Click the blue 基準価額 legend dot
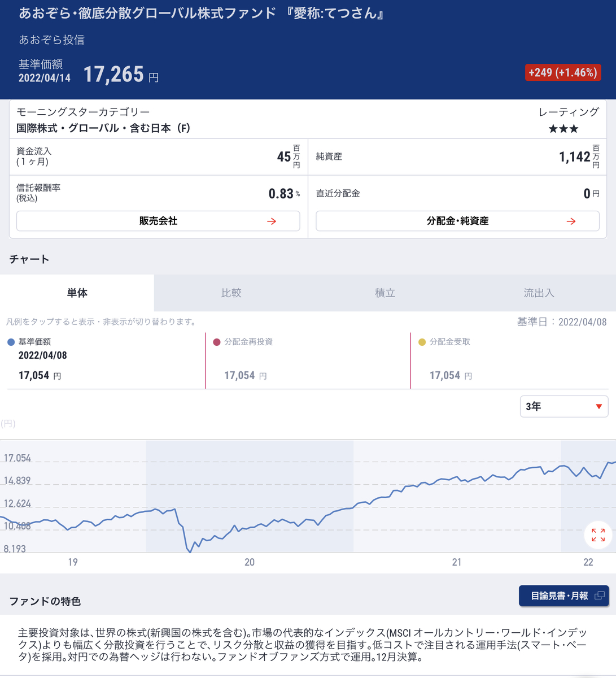 [11, 342]
